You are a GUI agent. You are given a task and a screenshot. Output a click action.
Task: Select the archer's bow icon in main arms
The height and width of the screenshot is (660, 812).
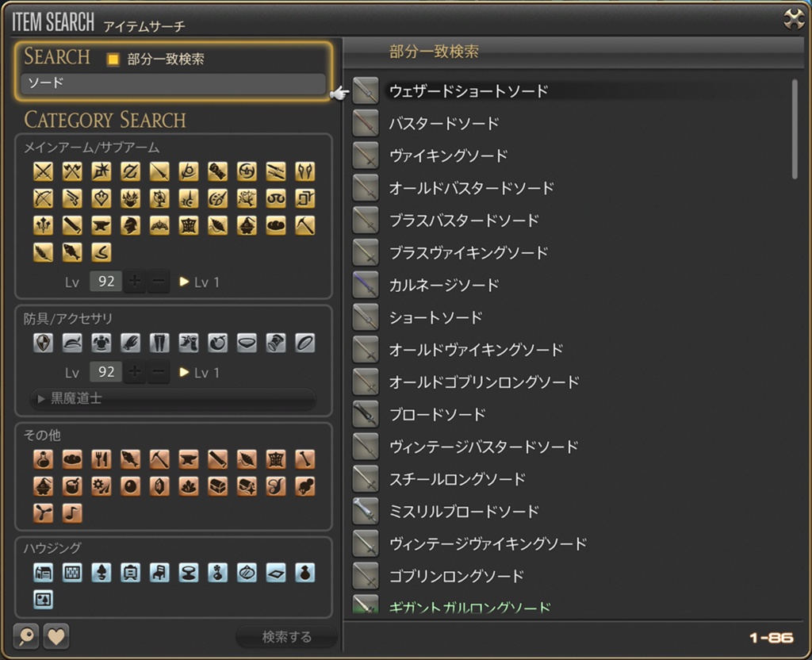[x=43, y=198]
